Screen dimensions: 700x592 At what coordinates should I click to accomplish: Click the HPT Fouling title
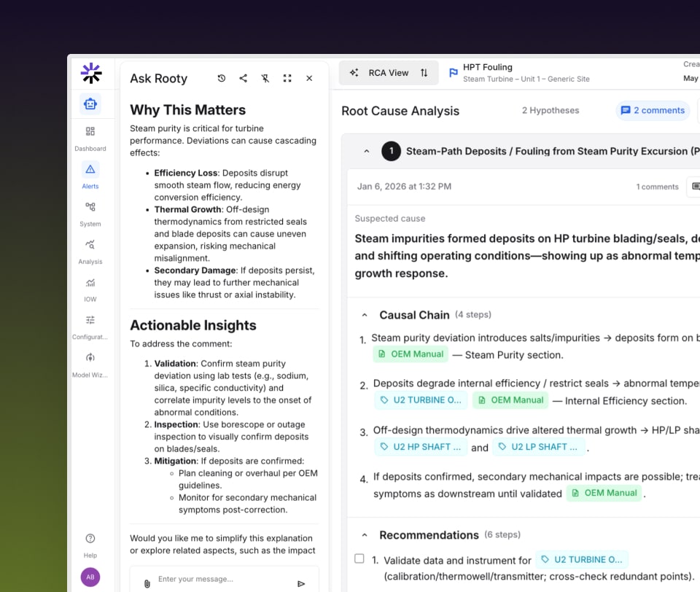[x=488, y=67]
